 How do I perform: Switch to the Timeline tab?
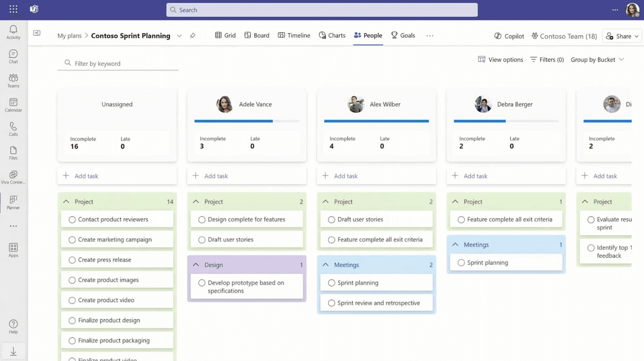294,35
